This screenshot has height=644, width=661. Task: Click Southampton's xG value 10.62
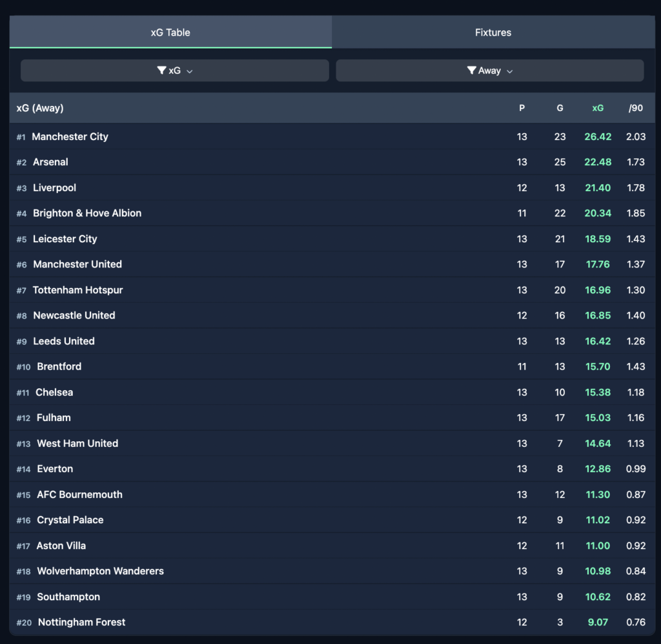click(598, 597)
